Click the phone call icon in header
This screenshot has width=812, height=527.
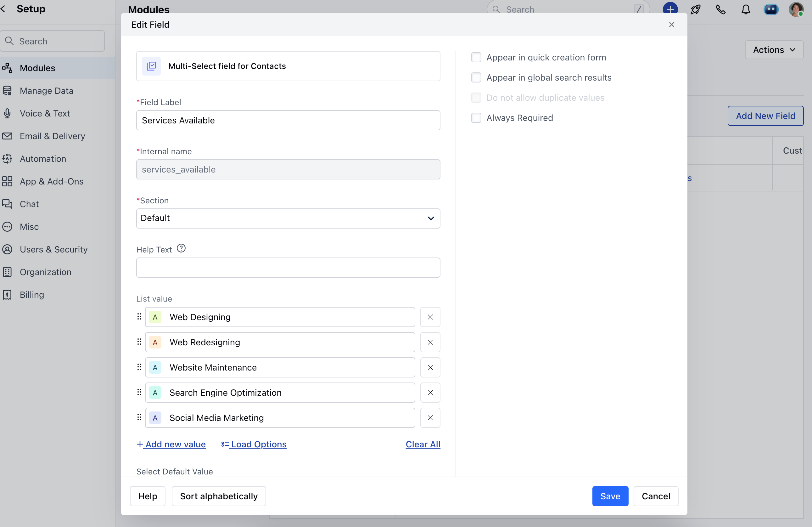tap(720, 9)
